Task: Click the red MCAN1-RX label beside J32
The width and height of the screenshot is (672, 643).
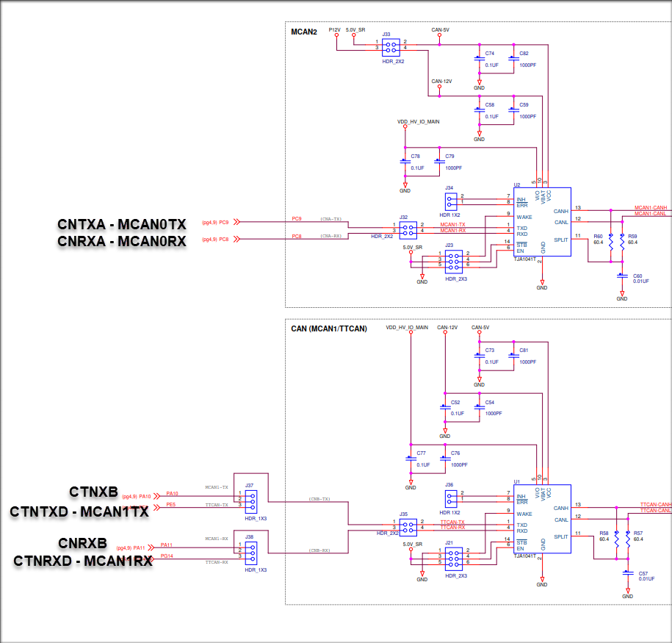Action: click(x=452, y=230)
